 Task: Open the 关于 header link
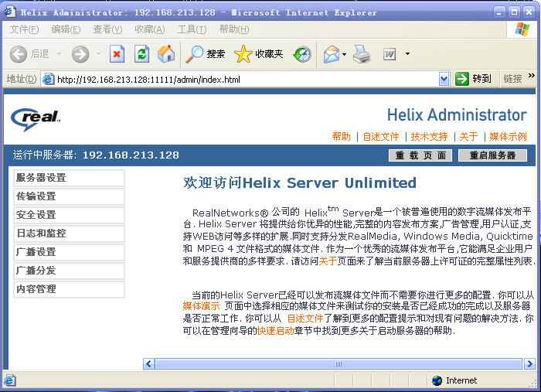pyautogui.click(x=468, y=137)
